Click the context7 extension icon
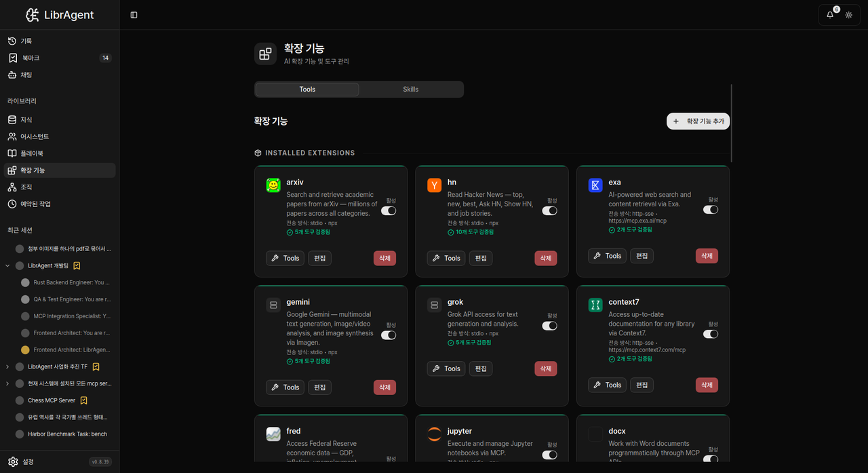This screenshot has height=473, width=868. (595, 305)
